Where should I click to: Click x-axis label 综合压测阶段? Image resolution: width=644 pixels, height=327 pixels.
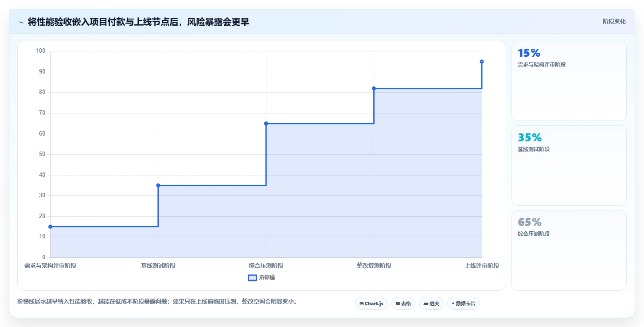(x=266, y=266)
